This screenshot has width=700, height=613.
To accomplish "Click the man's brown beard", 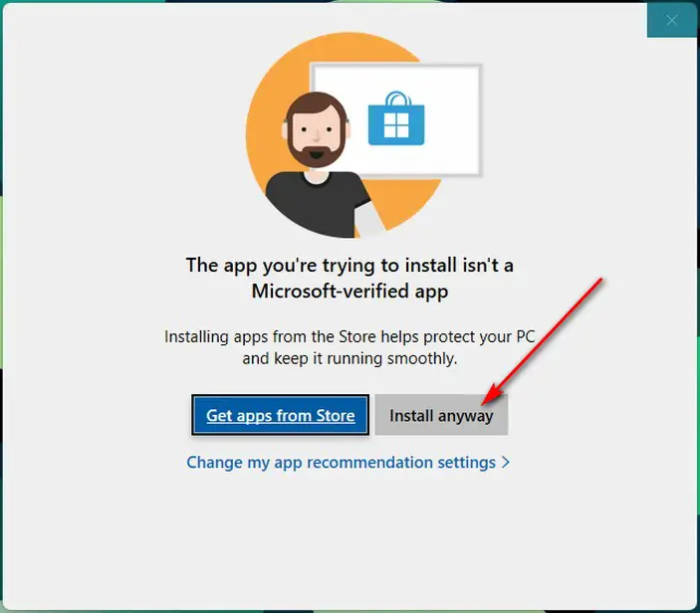I will 317,151.
